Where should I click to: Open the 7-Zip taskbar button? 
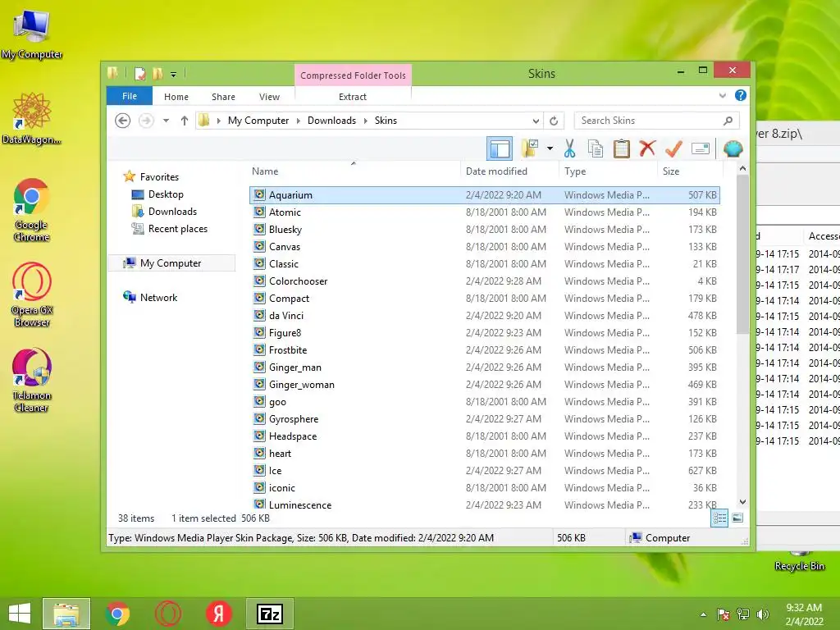pyautogui.click(x=269, y=614)
